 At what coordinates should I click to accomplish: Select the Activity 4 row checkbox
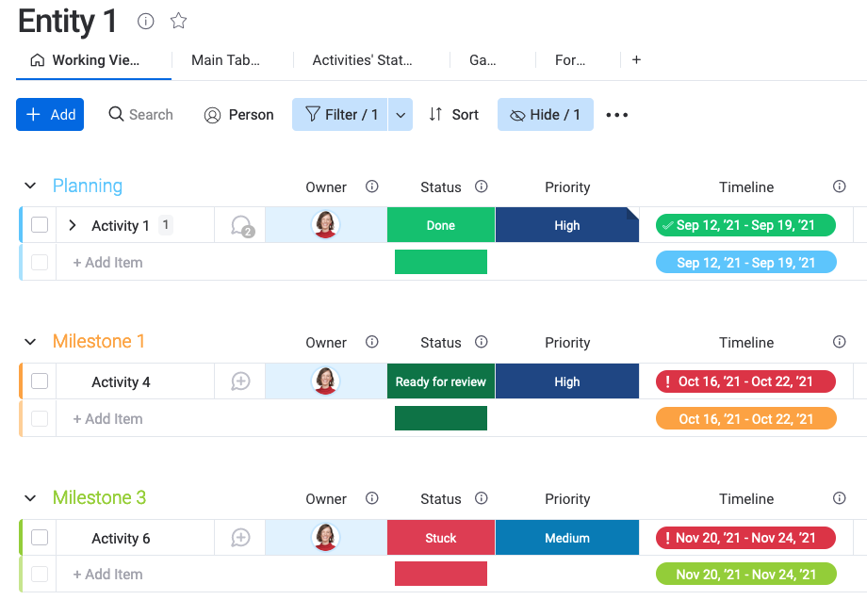point(40,381)
